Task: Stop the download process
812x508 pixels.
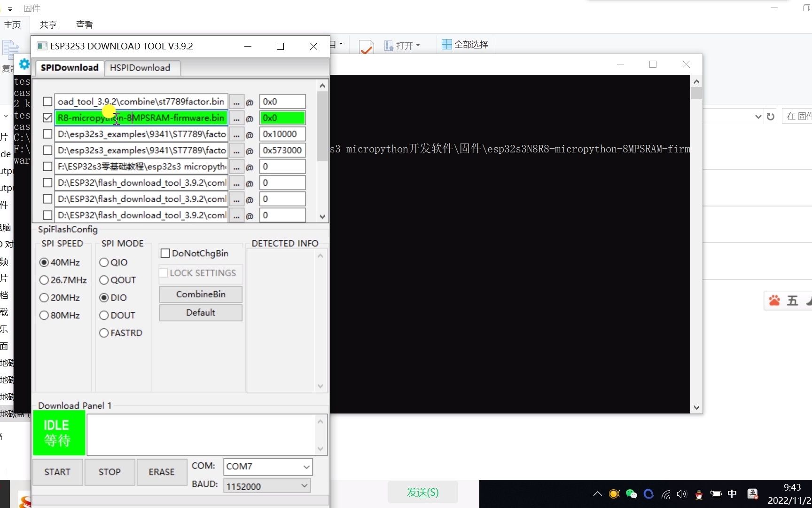Action: point(109,472)
